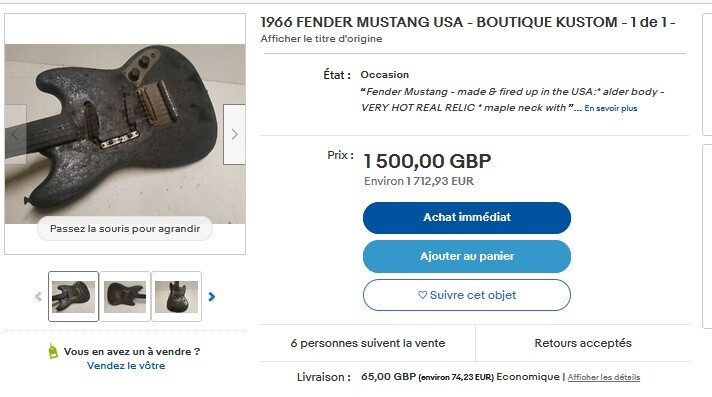Click the green price tag icon
712x397 pixels.
click(53, 351)
